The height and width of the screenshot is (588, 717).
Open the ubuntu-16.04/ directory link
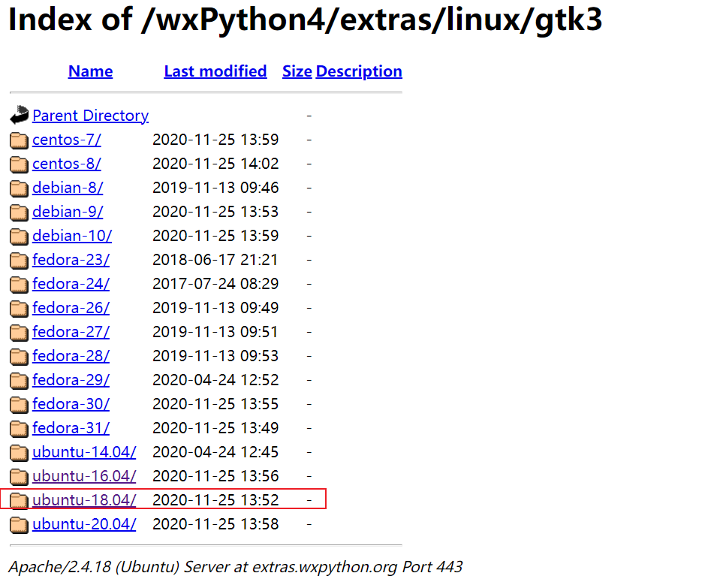click(84, 476)
